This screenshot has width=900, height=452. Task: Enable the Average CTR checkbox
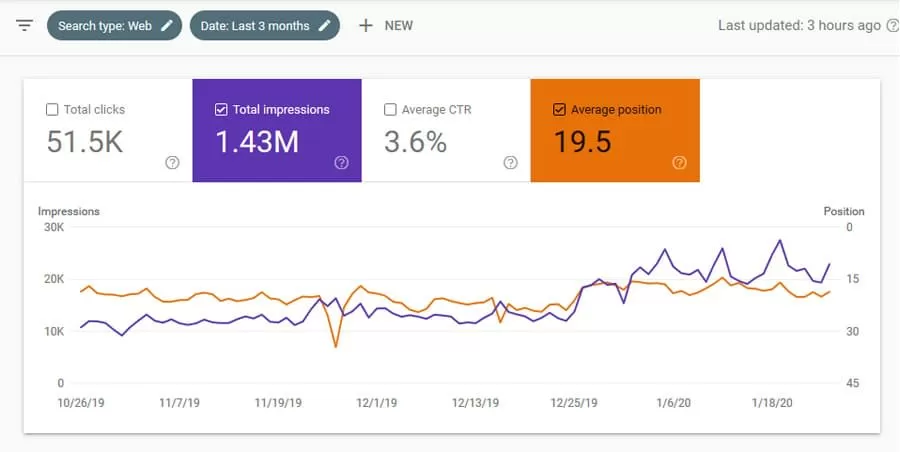tap(390, 110)
